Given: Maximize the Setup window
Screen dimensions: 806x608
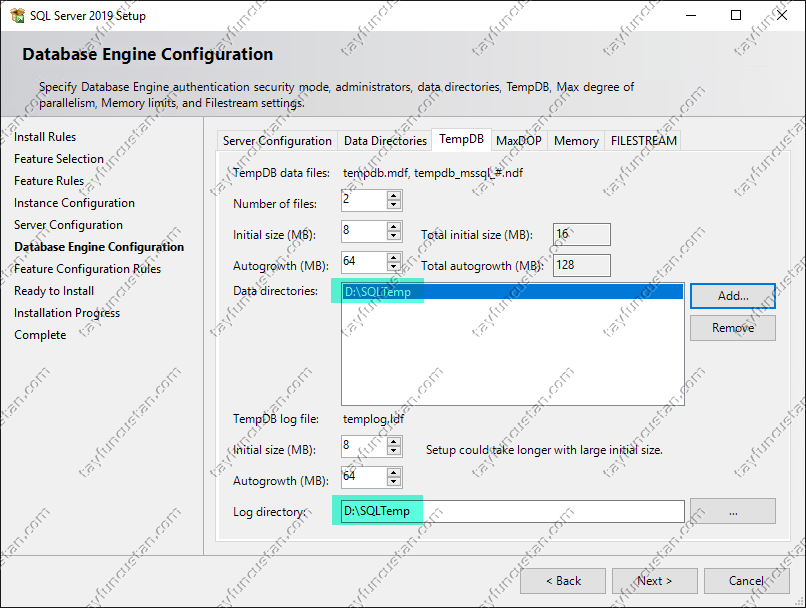Looking at the screenshot, I should tap(736, 15).
